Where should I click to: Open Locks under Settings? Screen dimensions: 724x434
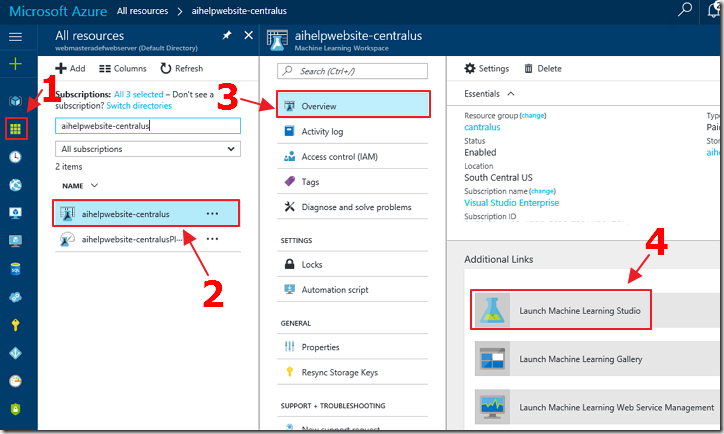352,265
